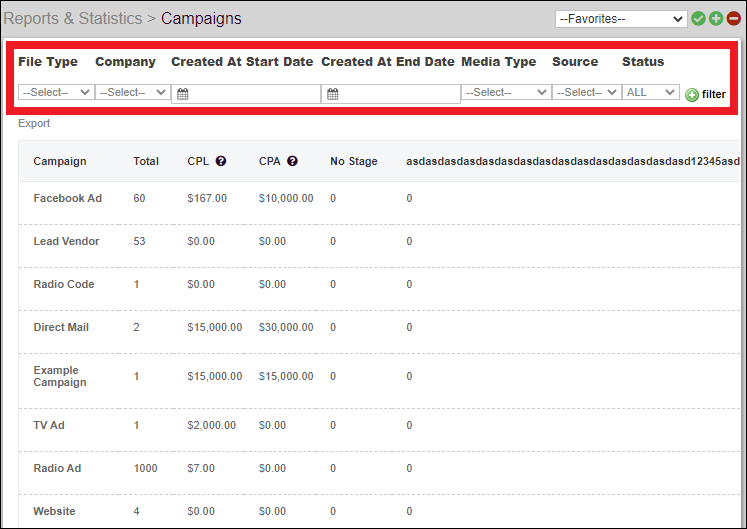The width and height of the screenshot is (747, 529).
Task: Click the green checkmark favorites icon
Action: click(x=699, y=19)
